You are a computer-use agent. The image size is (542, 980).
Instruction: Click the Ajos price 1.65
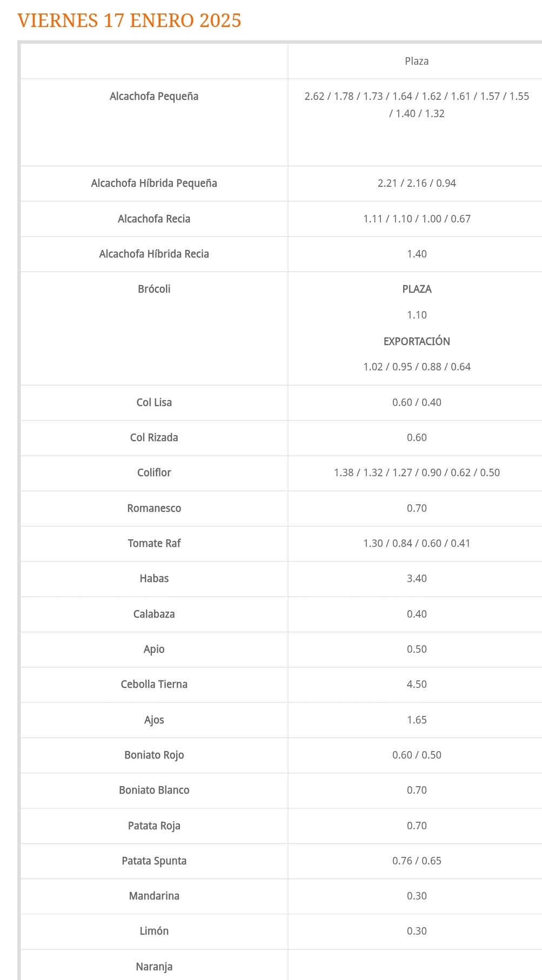tap(417, 720)
